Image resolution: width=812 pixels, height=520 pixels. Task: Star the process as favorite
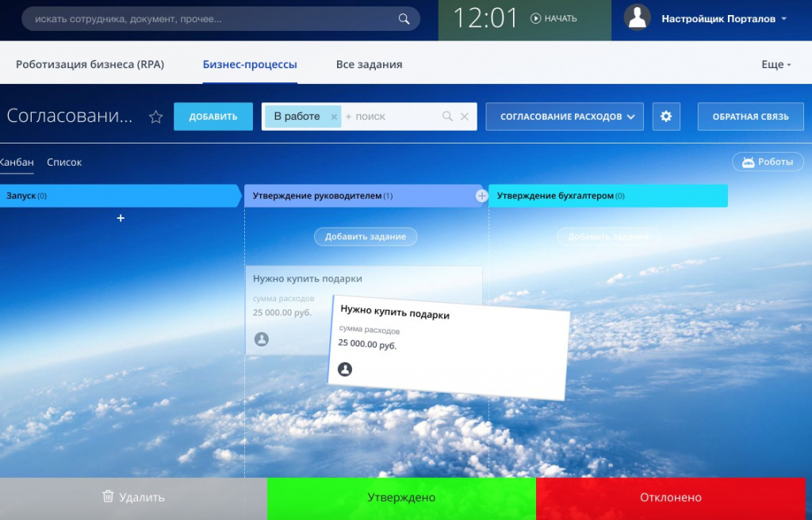[156, 117]
